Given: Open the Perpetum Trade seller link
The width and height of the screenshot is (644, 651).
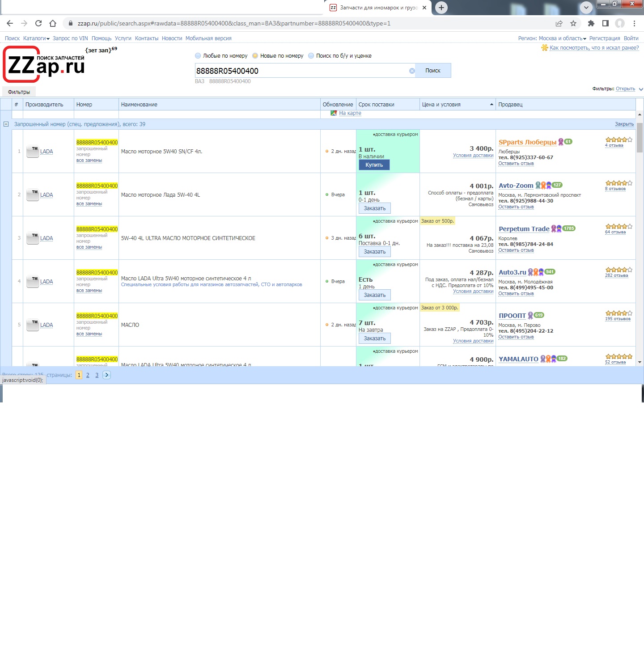Looking at the screenshot, I should click(524, 229).
